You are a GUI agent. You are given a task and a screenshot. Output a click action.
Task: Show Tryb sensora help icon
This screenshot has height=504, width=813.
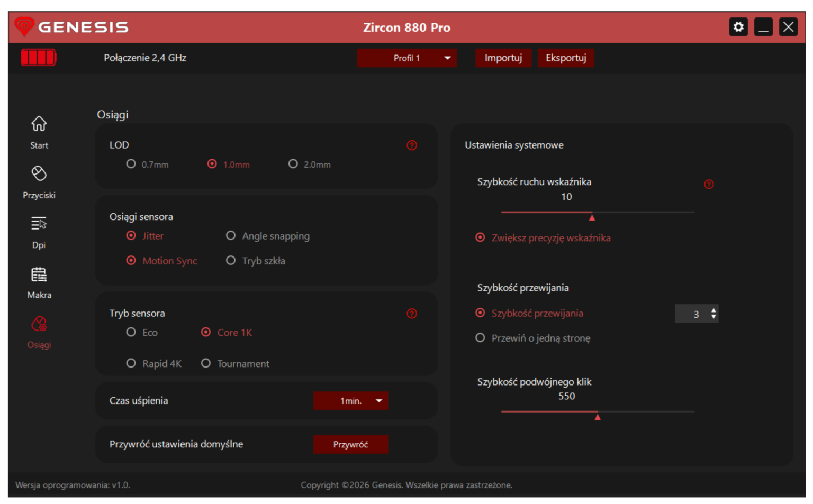[x=412, y=314]
